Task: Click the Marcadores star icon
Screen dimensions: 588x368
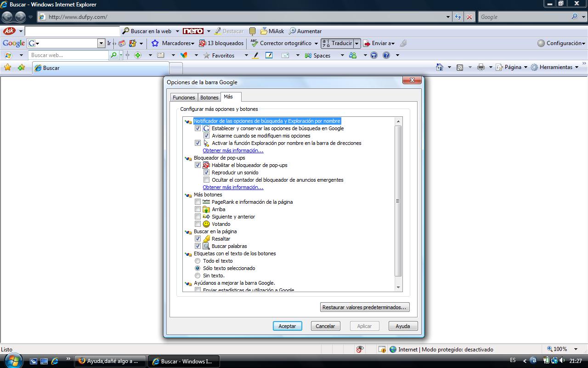Action: [x=155, y=43]
